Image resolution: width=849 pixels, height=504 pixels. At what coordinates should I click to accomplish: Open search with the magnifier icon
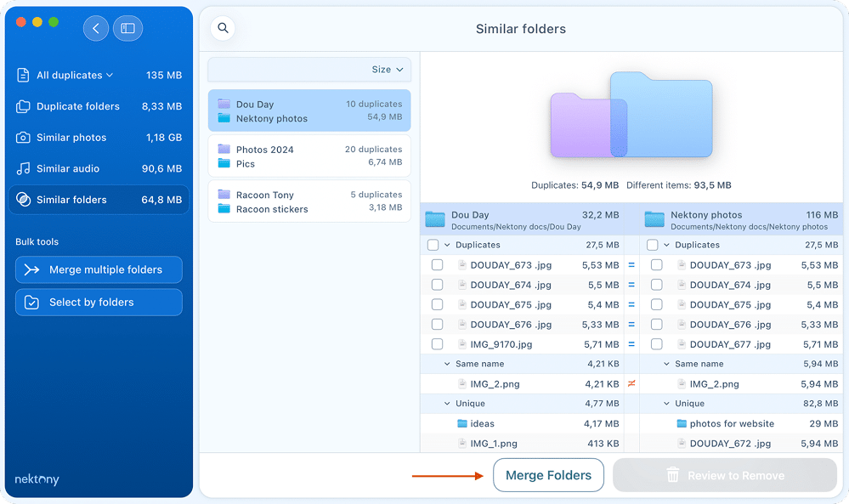pos(223,28)
